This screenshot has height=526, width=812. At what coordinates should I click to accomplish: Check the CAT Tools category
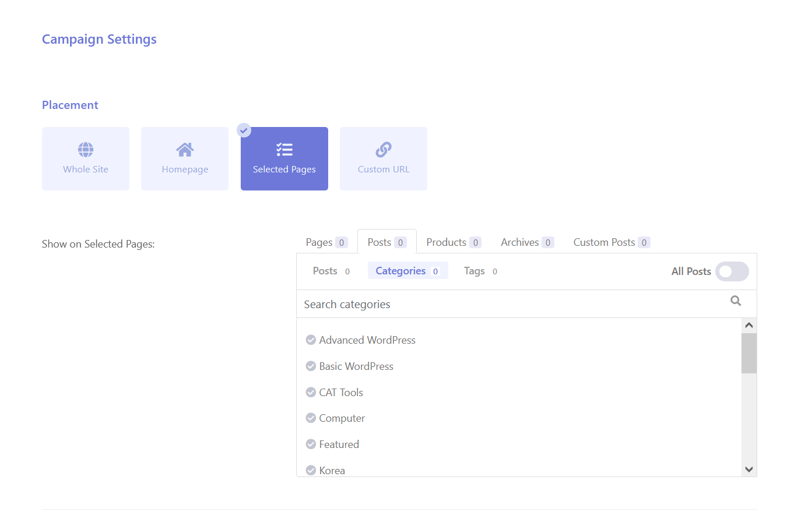311,392
